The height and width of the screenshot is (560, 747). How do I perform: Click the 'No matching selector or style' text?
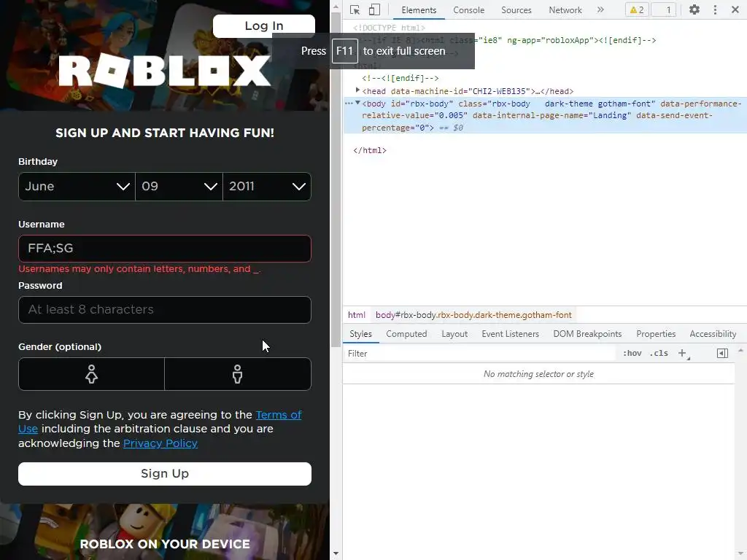[539, 374]
